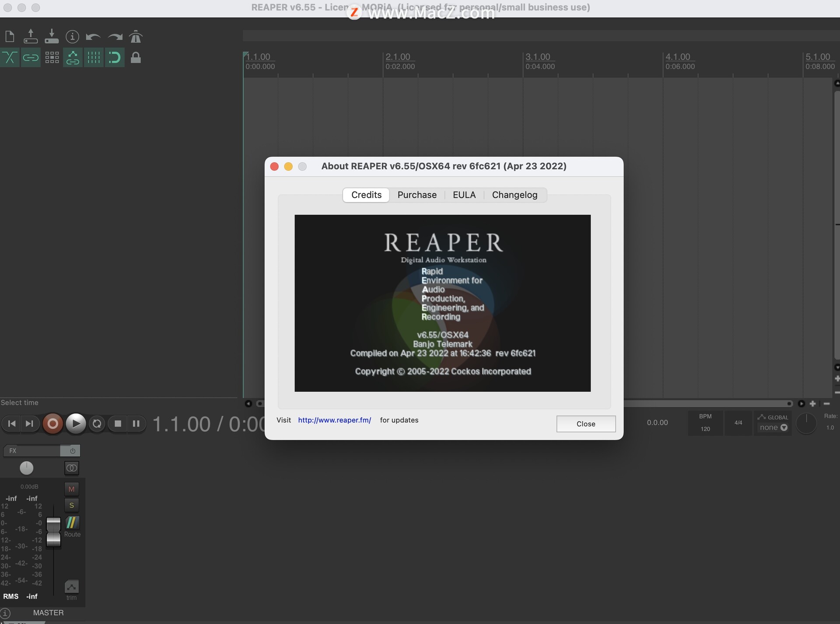Adjust master pan knob
The image size is (840, 624).
point(26,468)
